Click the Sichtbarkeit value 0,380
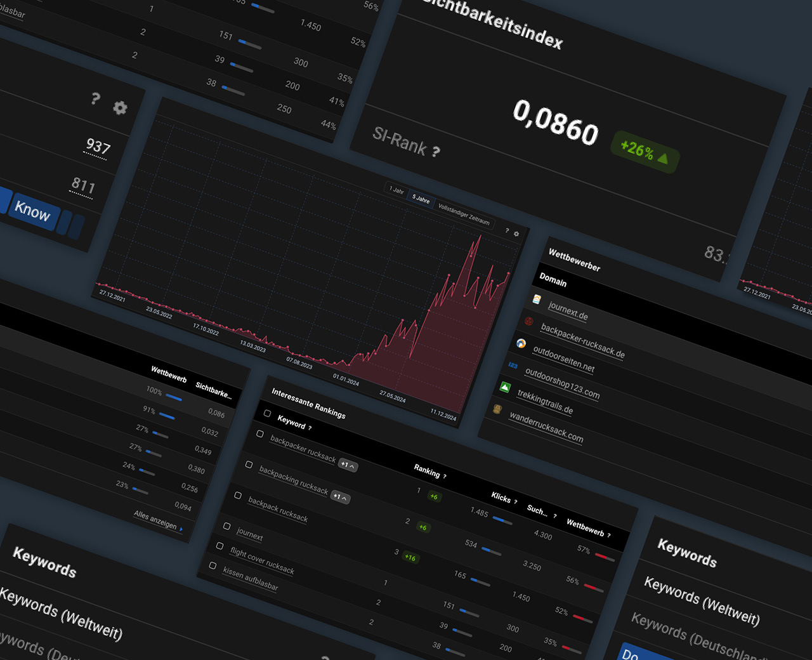 pyautogui.click(x=197, y=469)
